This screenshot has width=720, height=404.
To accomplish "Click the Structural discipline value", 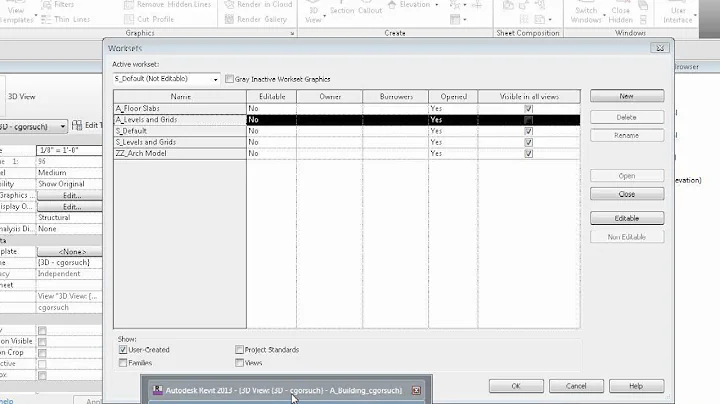I will (69, 218).
